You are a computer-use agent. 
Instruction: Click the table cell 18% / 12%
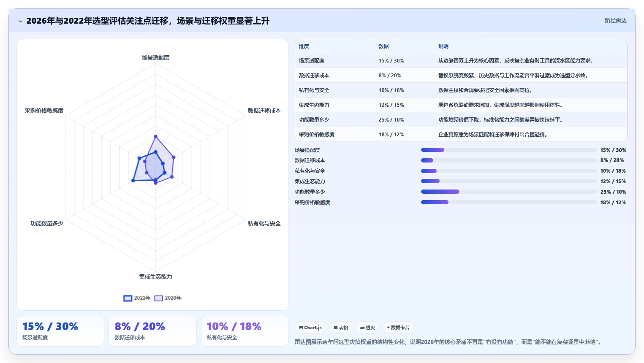(391, 135)
